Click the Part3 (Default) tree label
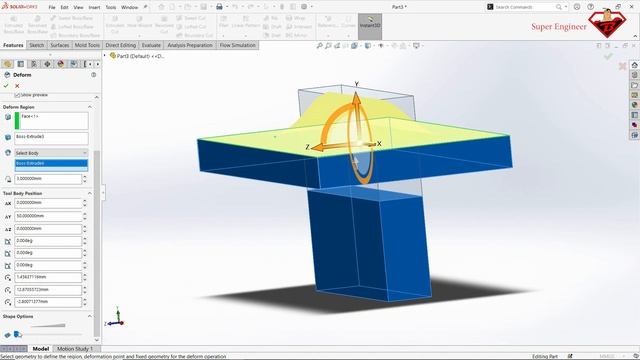The width and height of the screenshot is (640, 360). [x=140, y=56]
